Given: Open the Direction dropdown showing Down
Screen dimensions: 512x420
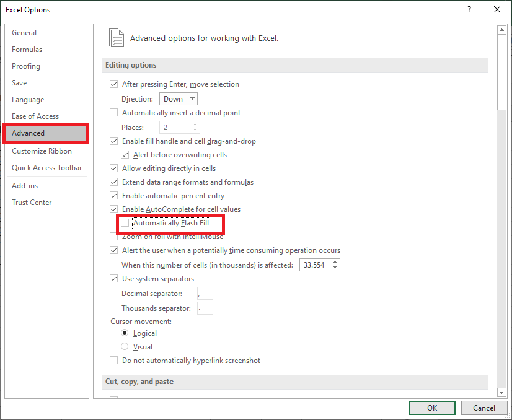Looking at the screenshot, I should pos(179,99).
